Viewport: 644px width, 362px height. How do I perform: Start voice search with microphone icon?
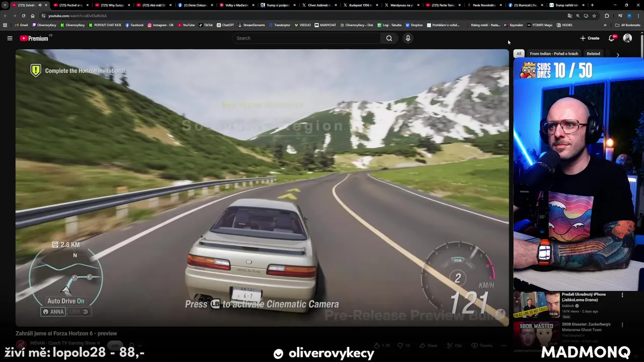tap(408, 38)
